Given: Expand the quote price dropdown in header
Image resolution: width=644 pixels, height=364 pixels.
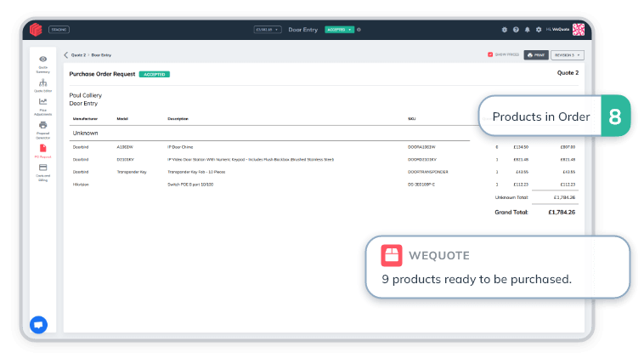Looking at the screenshot, I should click(x=267, y=29).
